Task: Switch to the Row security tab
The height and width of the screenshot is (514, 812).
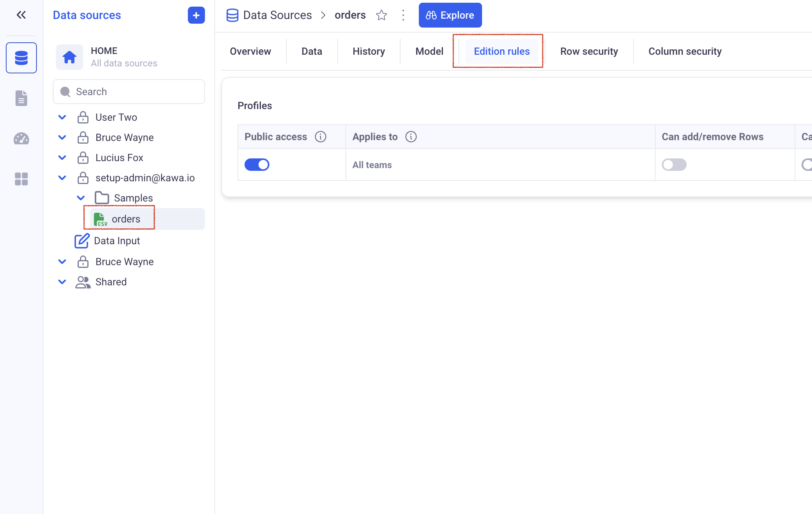Action: 589,51
